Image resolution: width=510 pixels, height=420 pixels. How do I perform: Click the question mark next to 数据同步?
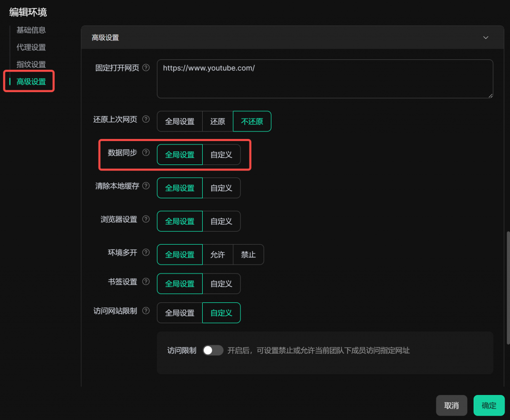[146, 152]
